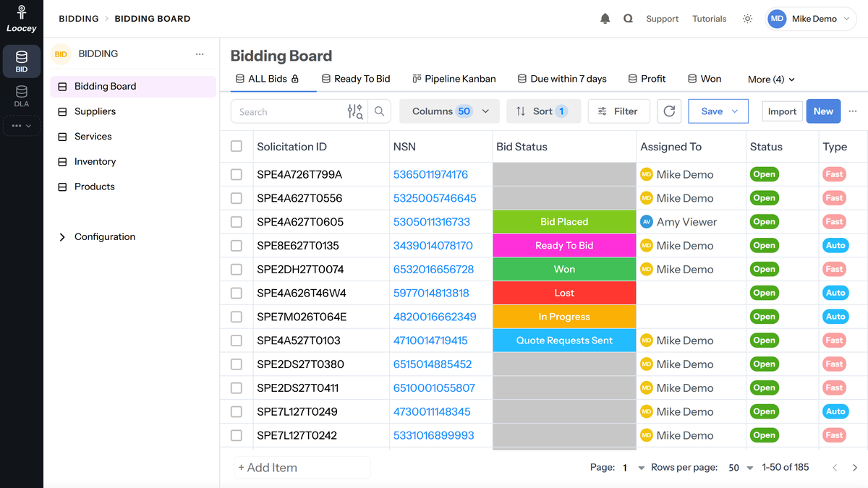Image resolution: width=868 pixels, height=488 pixels.
Task: Switch to the Profit tab
Action: (647, 79)
